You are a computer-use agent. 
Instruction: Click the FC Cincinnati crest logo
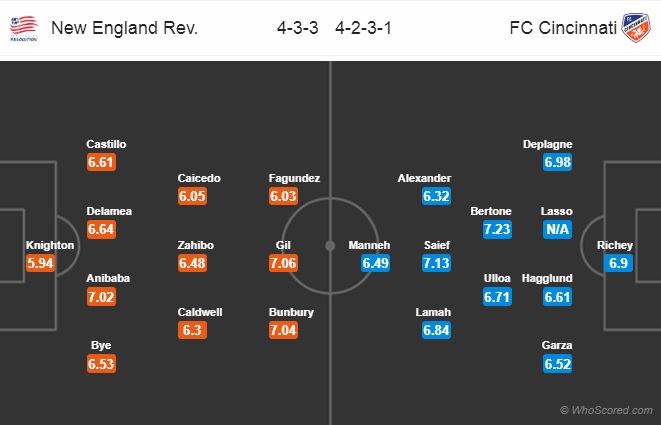(636, 27)
